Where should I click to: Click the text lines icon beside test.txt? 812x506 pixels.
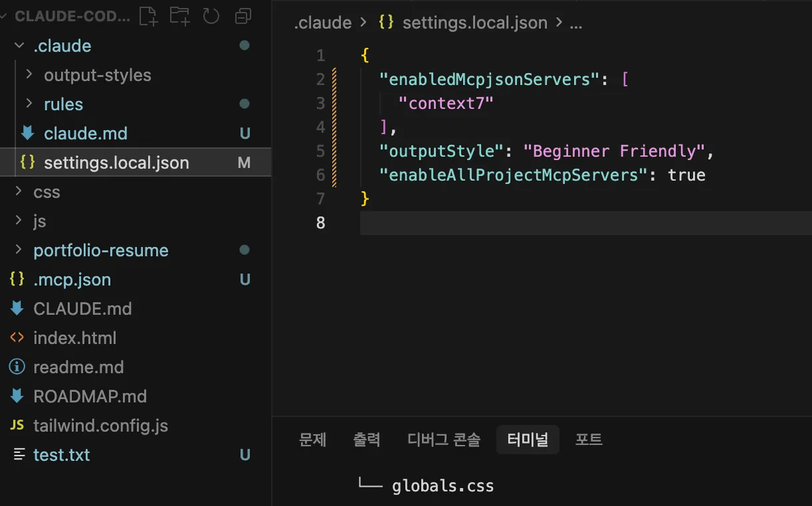point(19,454)
